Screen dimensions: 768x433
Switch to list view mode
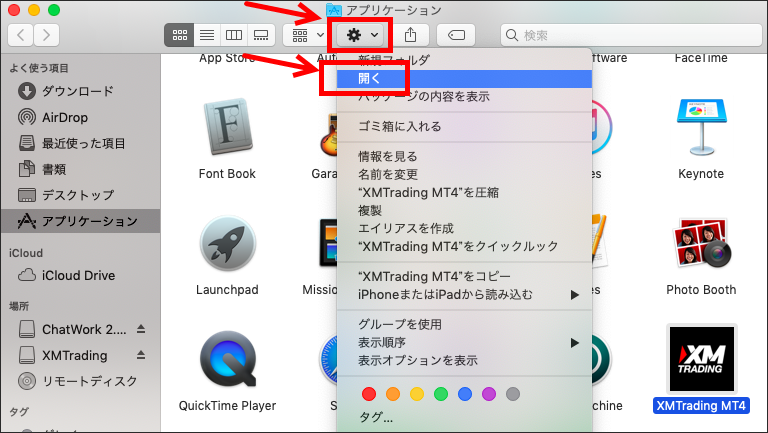207,35
